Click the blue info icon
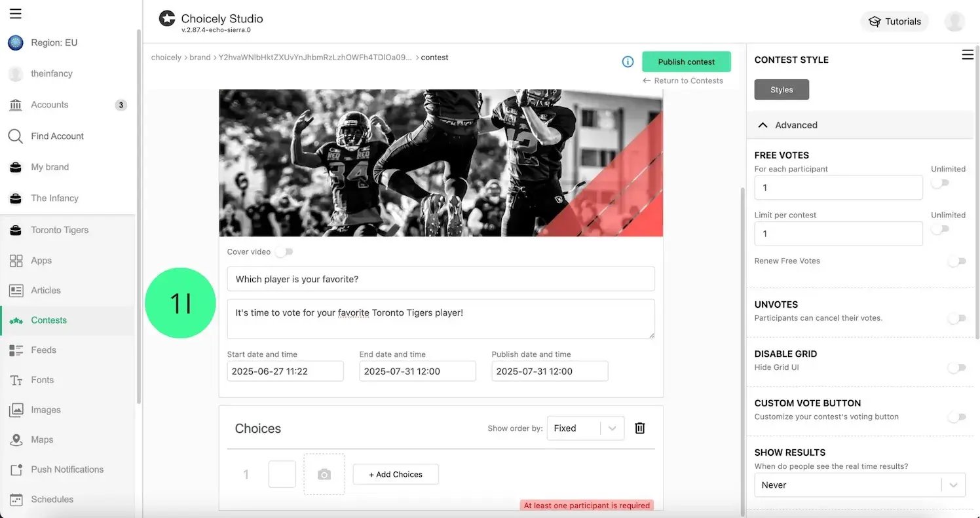Screen dimensions: 980x518 [628, 62]
